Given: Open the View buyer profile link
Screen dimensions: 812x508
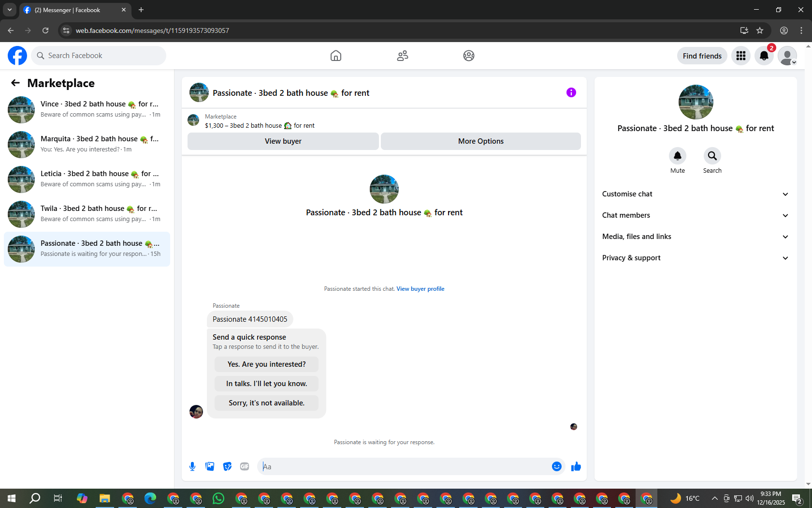Looking at the screenshot, I should 420,289.
